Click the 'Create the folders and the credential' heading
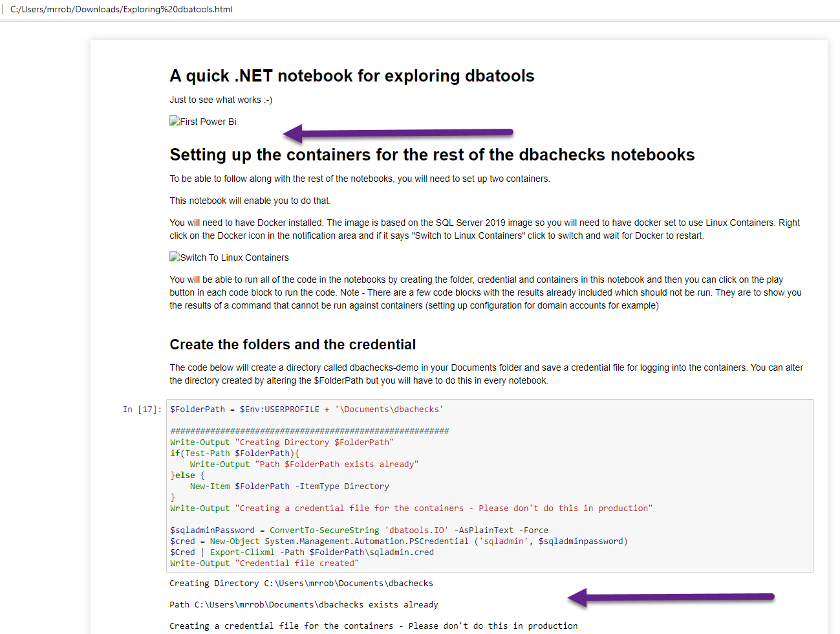This screenshot has width=840, height=634. pos(292,345)
